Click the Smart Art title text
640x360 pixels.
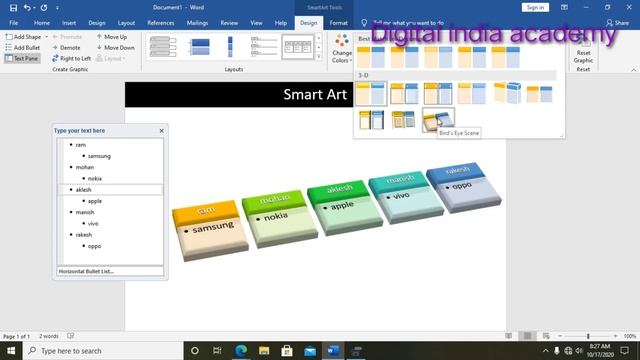click(x=315, y=95)
